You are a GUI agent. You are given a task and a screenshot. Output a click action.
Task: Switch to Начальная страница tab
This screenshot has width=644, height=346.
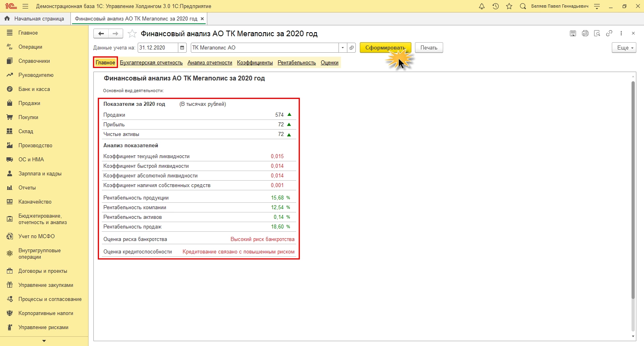[x=35, y=19]
